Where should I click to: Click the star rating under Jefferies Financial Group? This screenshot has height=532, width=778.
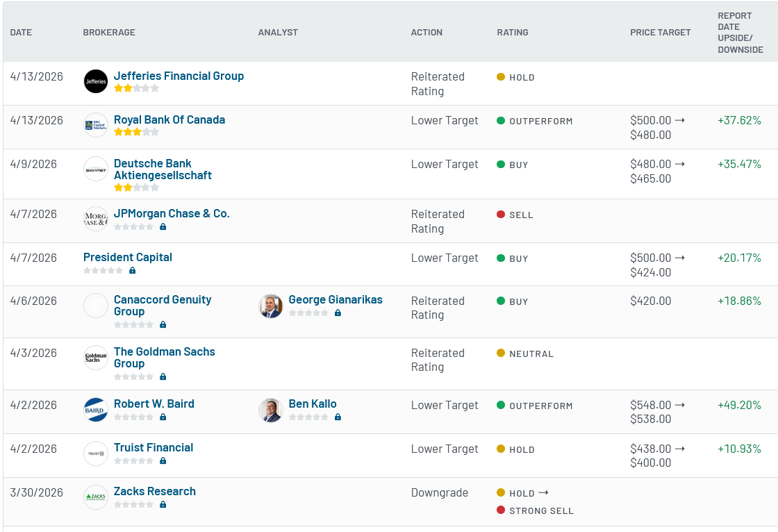click(x=136, y=88)
